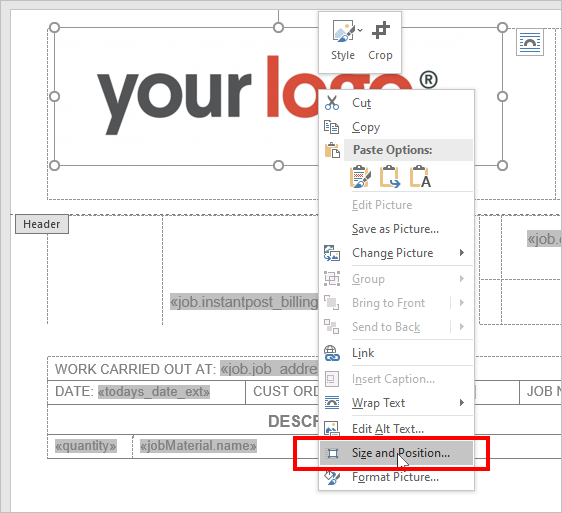The image size is (562, 513).
Task: Select the right-middle resize handle of logo
Action: click(503, 96)
